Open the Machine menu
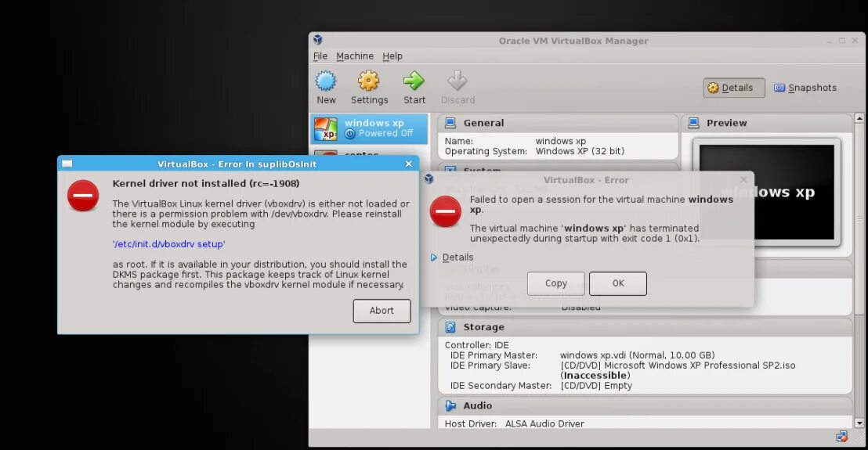Screen dimensions: 868x450 (355, 56)
